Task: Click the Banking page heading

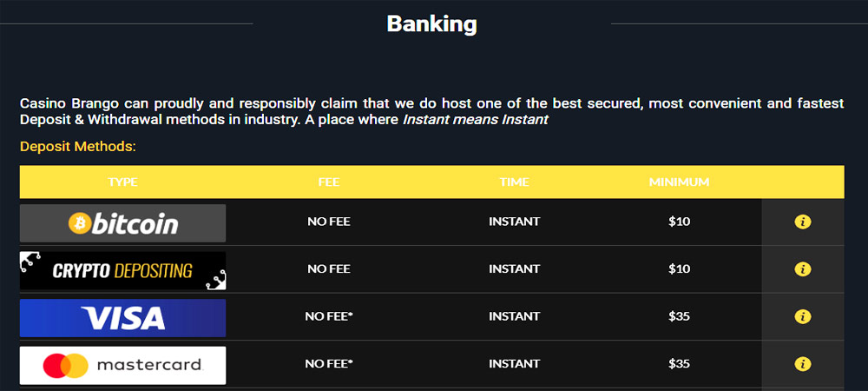Action: coord(431,24)
